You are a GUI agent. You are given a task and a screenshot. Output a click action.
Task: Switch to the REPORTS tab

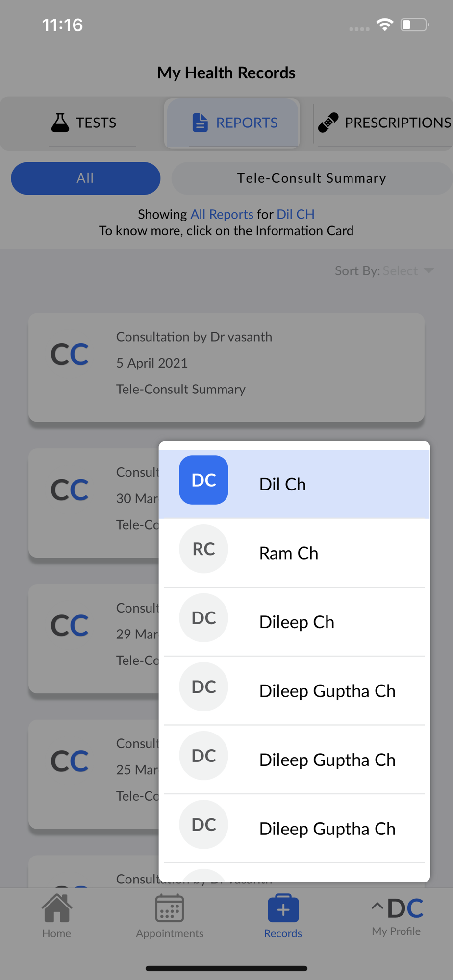(232, 122)
